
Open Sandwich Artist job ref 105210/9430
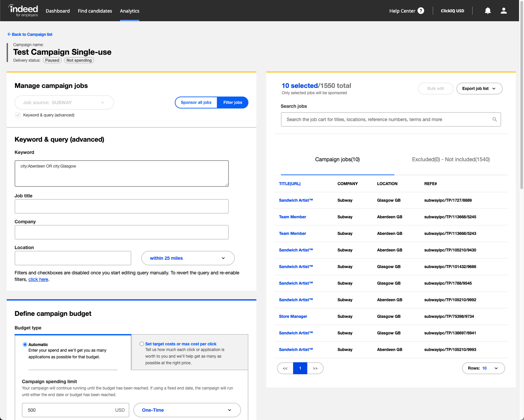[296, 250]
